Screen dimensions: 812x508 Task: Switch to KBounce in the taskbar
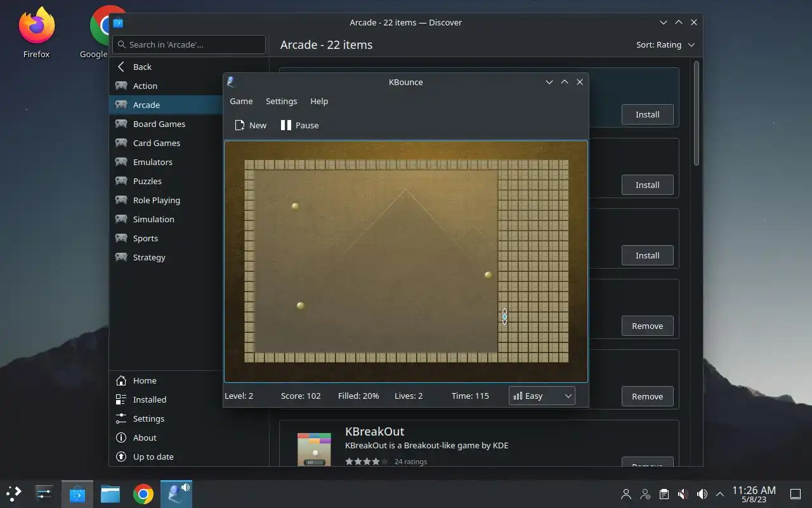click(176, 493)
